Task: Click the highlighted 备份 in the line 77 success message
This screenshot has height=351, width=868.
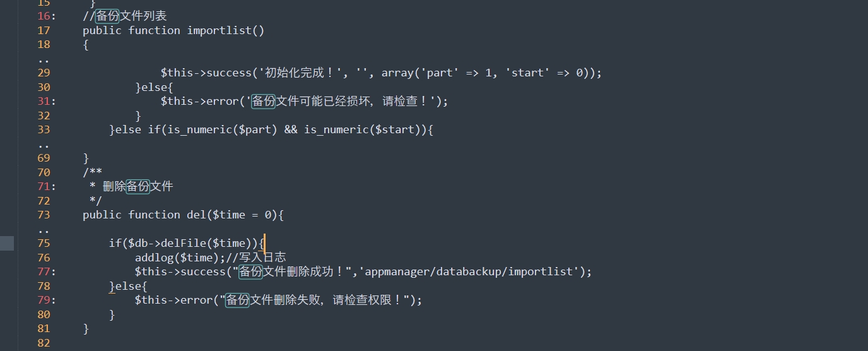Action: point(250,271)
